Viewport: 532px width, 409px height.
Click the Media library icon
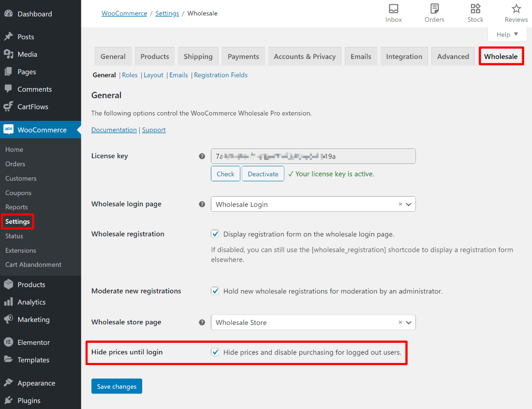tap(9, 54)
